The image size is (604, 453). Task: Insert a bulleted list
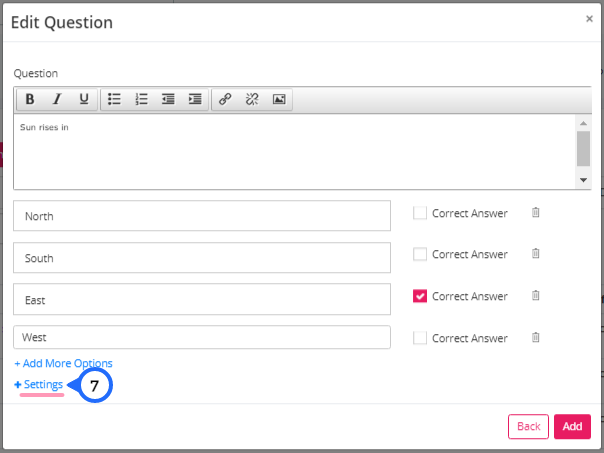pyautogui.click(x=114, y=99)
